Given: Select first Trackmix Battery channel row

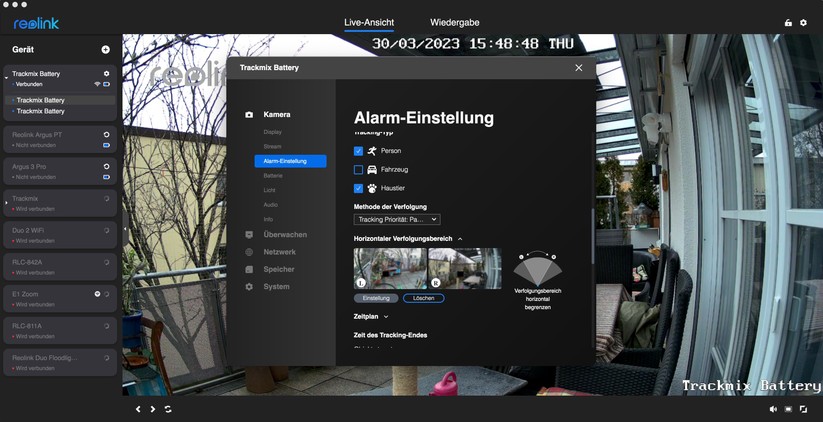Looking at the screenshot, I should click(x=60, y=100).
